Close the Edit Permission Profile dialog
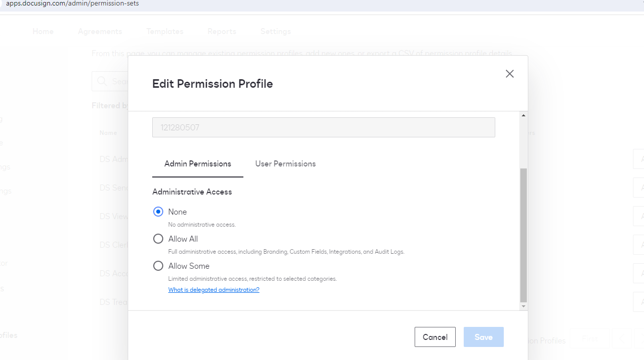 click(x=510, y=74)
